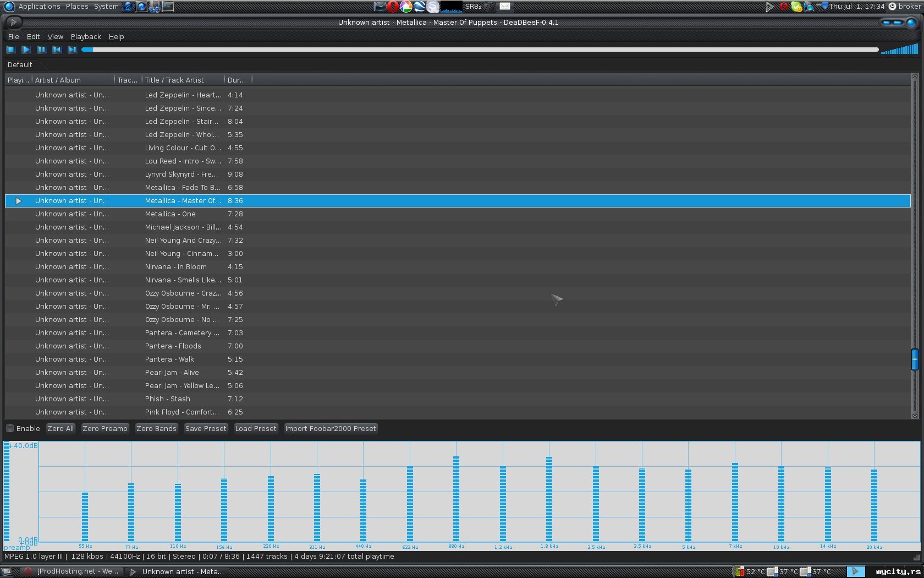Launch Picasa from the top panel
This screenshot has width=924, height=578.
(x=406, y=7)
